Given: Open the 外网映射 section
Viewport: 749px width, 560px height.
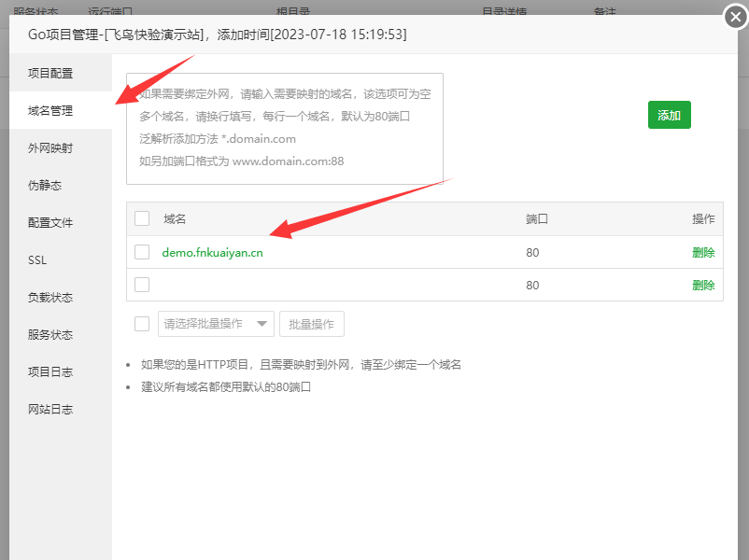Looking at the screenshot, I should 50,147.
